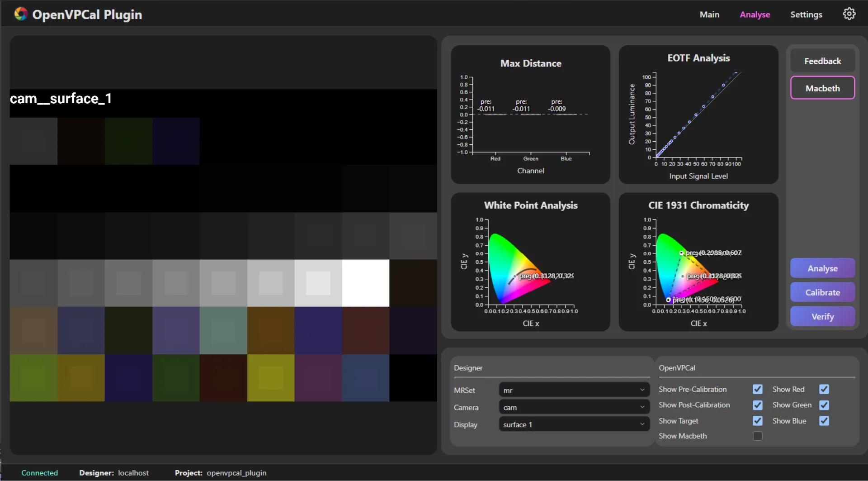Select the highlighted Macbeth button

pos(822,88)
